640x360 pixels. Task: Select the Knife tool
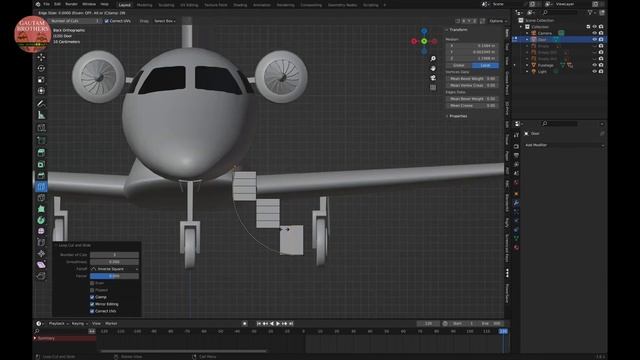click(41, 198)
